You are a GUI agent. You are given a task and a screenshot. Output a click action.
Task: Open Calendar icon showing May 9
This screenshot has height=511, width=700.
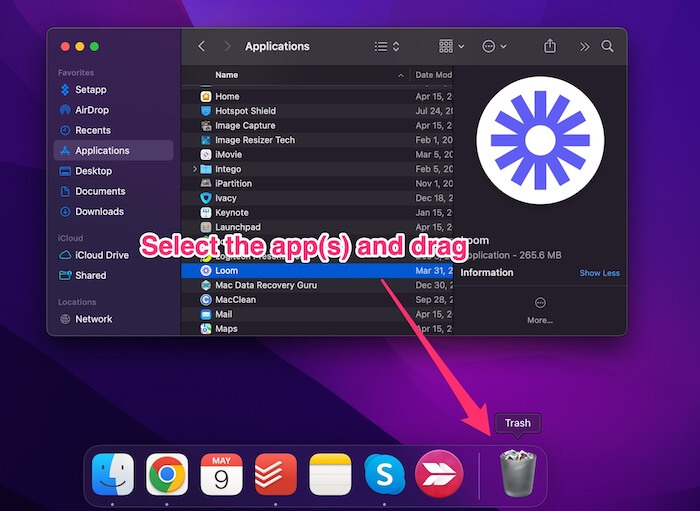[x=221, y=474]
